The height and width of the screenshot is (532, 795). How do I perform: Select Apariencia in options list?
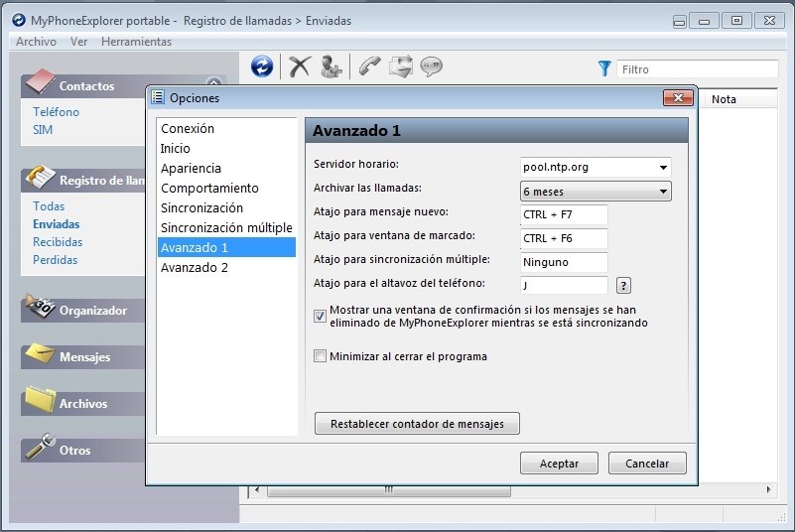click(x=226, y=168)
